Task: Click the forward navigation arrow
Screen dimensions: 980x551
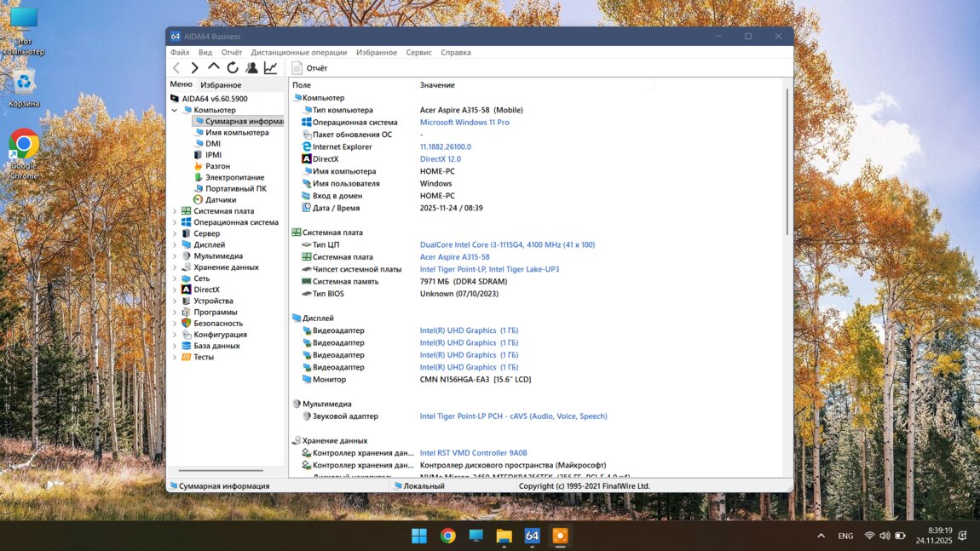Action: pos(195,68)
